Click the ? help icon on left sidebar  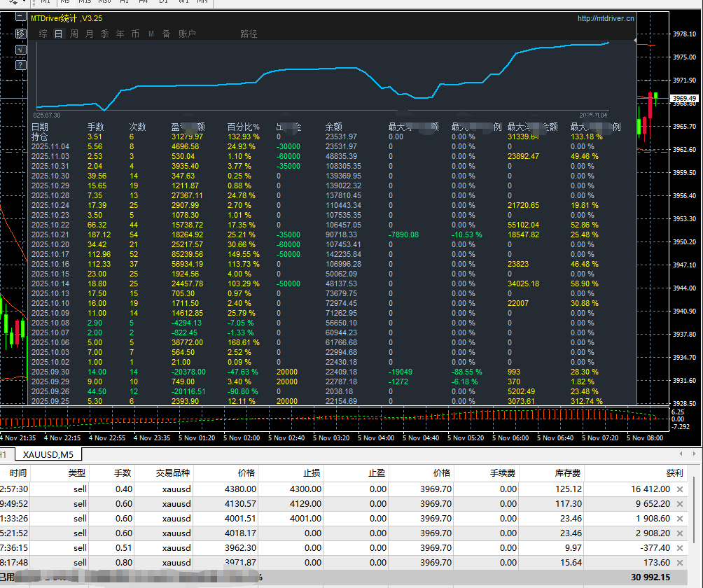point(20,66)
